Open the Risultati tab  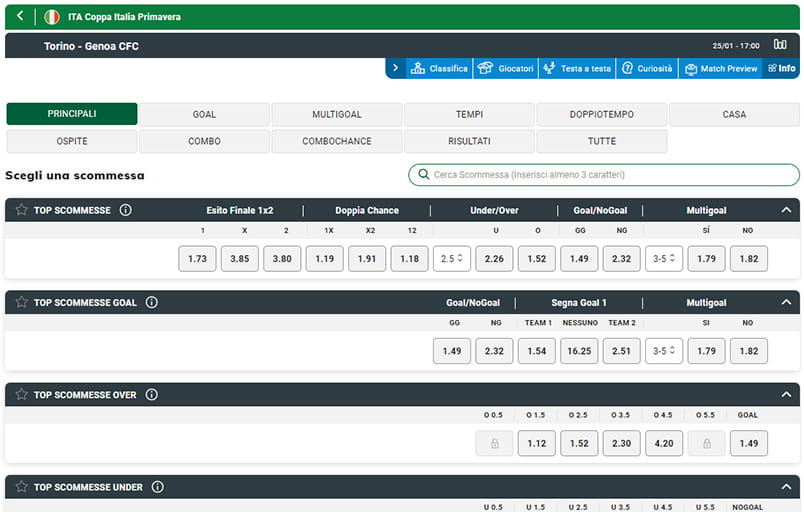tap(469, 141)
